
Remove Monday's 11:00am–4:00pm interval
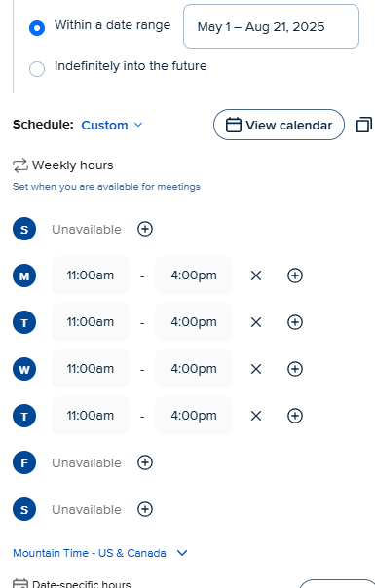pyautogui.click(x=256, y=276)
